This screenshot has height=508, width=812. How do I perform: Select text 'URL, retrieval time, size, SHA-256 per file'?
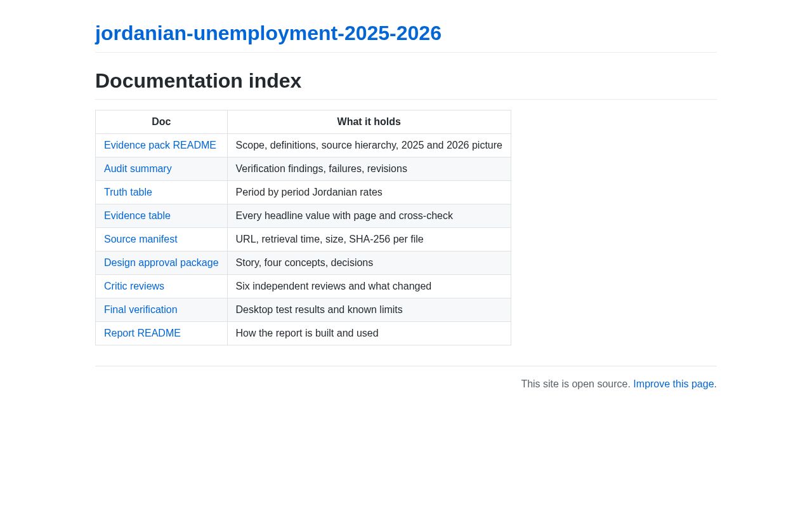[330, 239]
